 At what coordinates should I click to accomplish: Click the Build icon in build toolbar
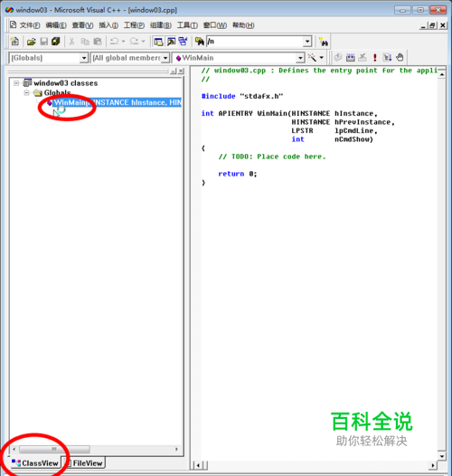point(351,57)
